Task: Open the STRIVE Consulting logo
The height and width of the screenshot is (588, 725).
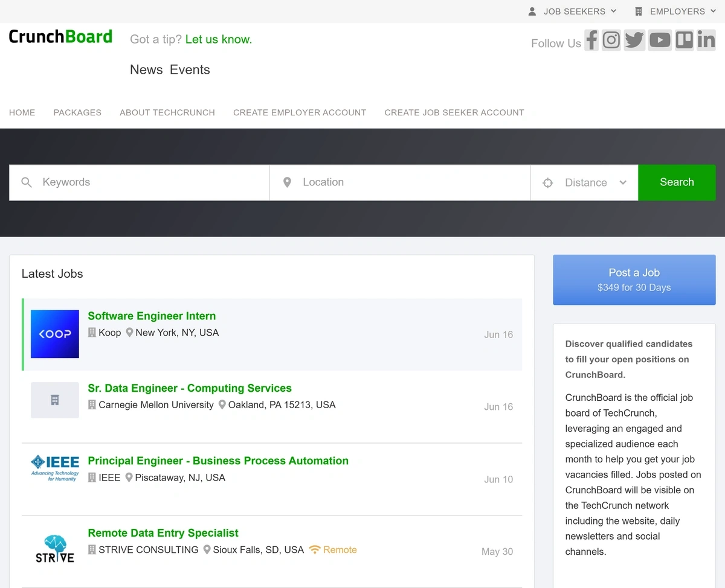Action: tap(55, 548)
